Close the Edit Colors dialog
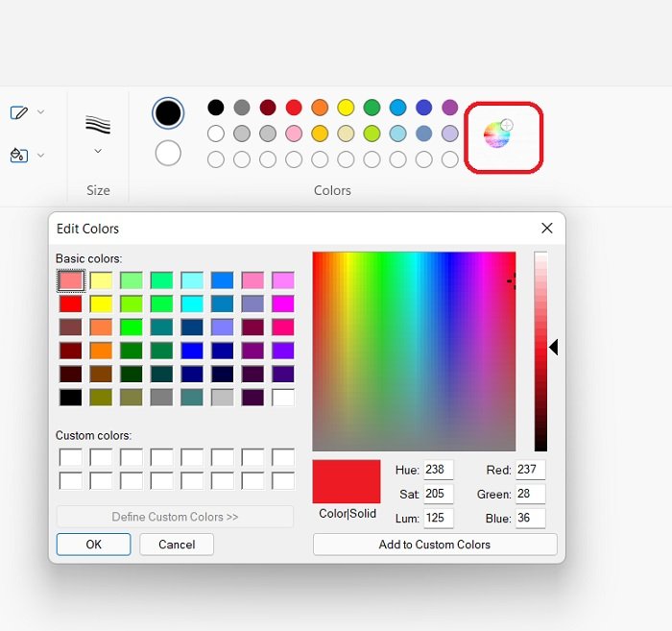The image size is (672, 631). (547, 228)
